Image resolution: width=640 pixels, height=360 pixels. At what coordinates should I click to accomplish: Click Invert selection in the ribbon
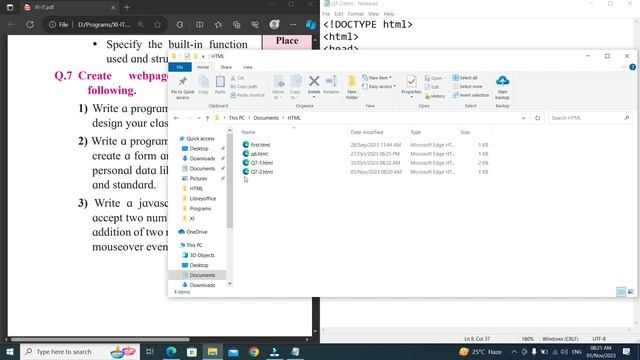coord(471,95)
